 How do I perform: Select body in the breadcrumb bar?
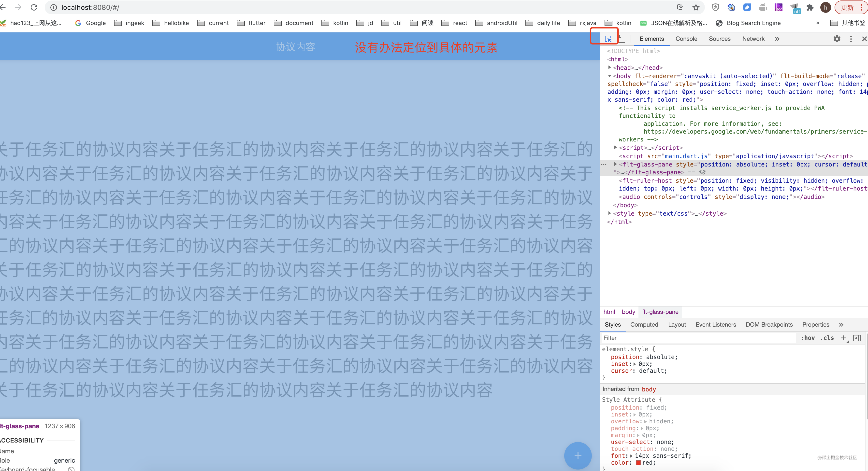pyautogui.click(x=628, y=312)
